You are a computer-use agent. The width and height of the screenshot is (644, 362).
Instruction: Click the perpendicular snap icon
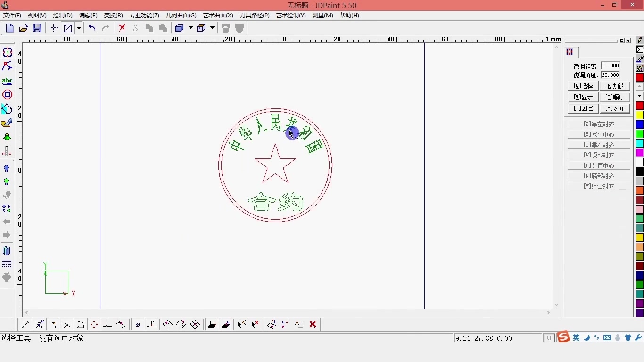(107, 324)
